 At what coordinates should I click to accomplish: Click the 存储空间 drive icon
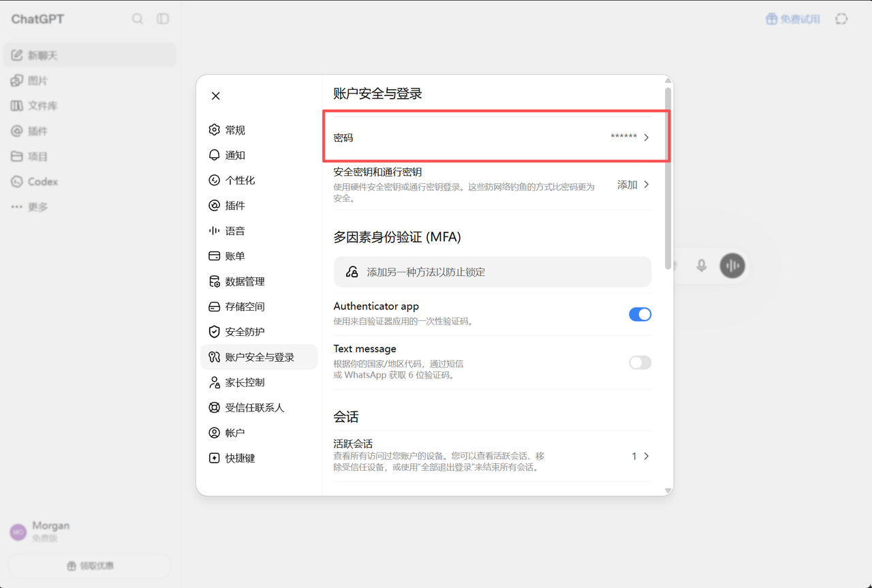[214, 307]
